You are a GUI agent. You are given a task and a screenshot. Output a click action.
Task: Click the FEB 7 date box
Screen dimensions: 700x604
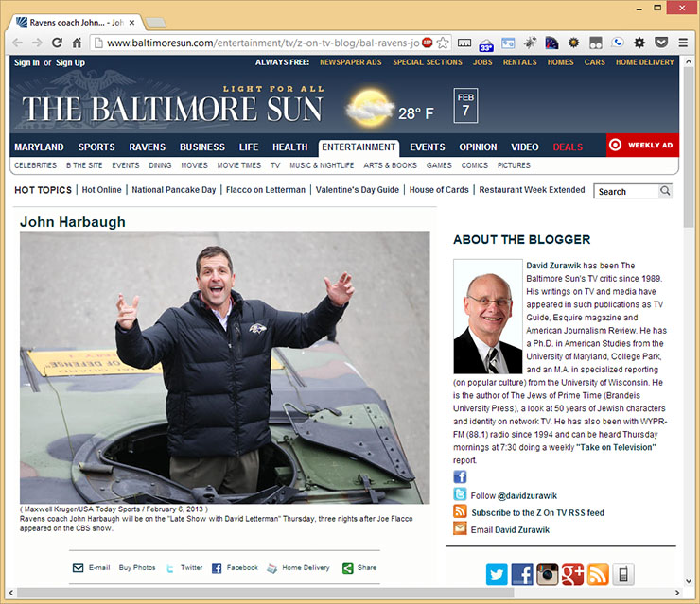465,106
